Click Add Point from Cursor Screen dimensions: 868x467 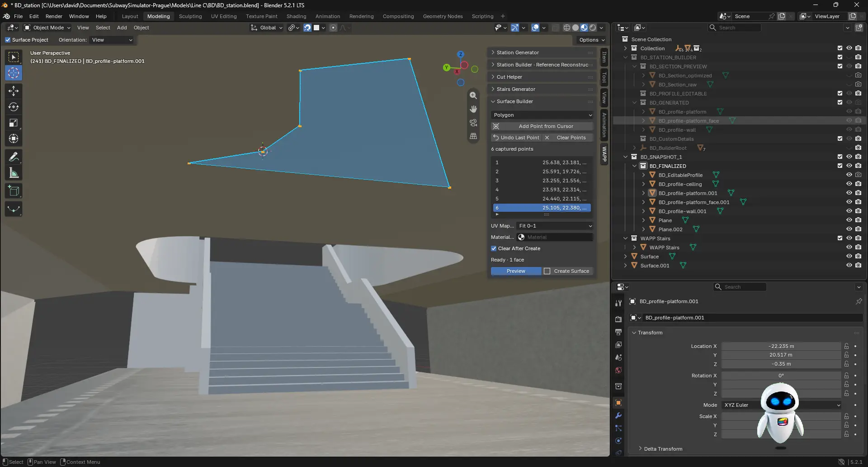(542, 126)
